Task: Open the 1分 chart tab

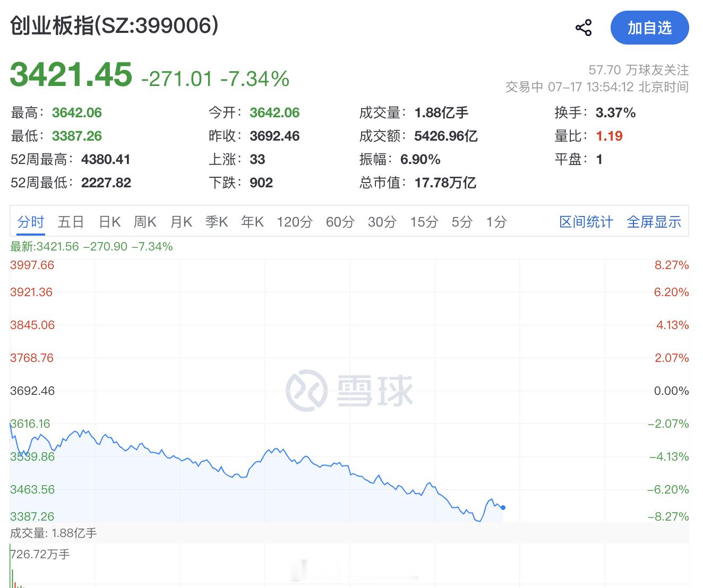Action: pyautogui.click(x=496, y=222)
